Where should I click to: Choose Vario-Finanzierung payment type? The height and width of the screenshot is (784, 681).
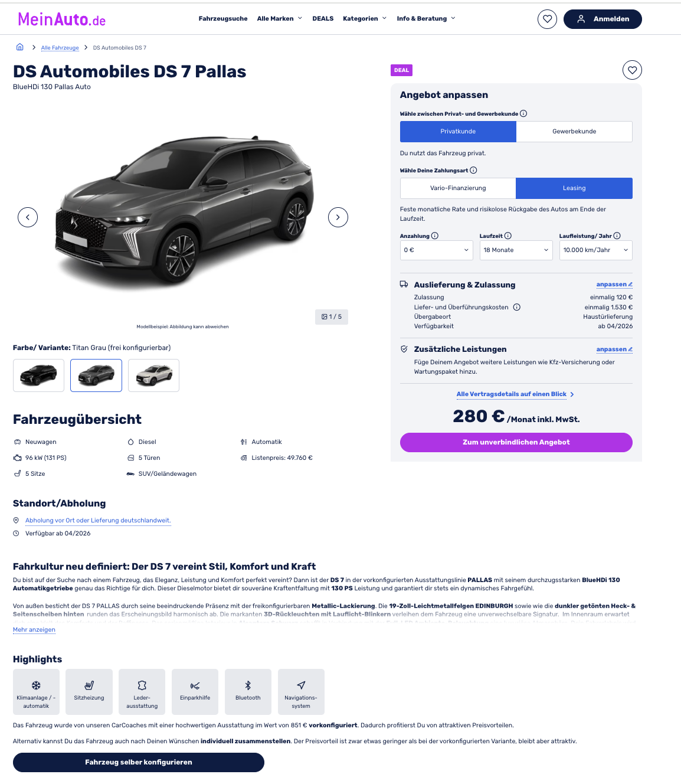pyautogui.click(x=458, y=188)
